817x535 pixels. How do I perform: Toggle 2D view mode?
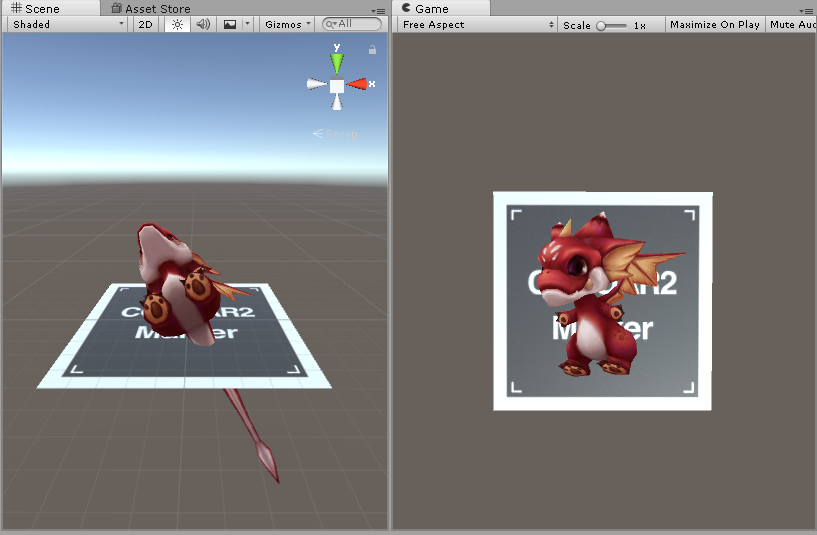145,24
